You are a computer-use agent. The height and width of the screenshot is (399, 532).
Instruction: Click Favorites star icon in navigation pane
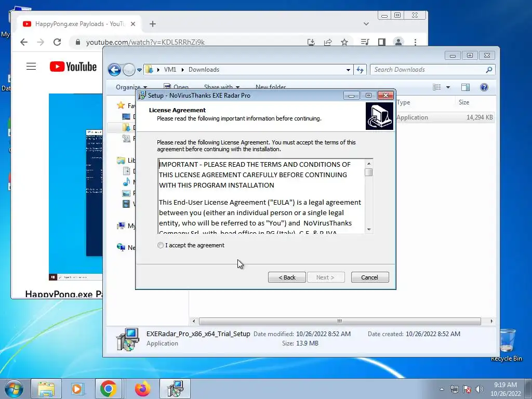(x=121, y=105)
